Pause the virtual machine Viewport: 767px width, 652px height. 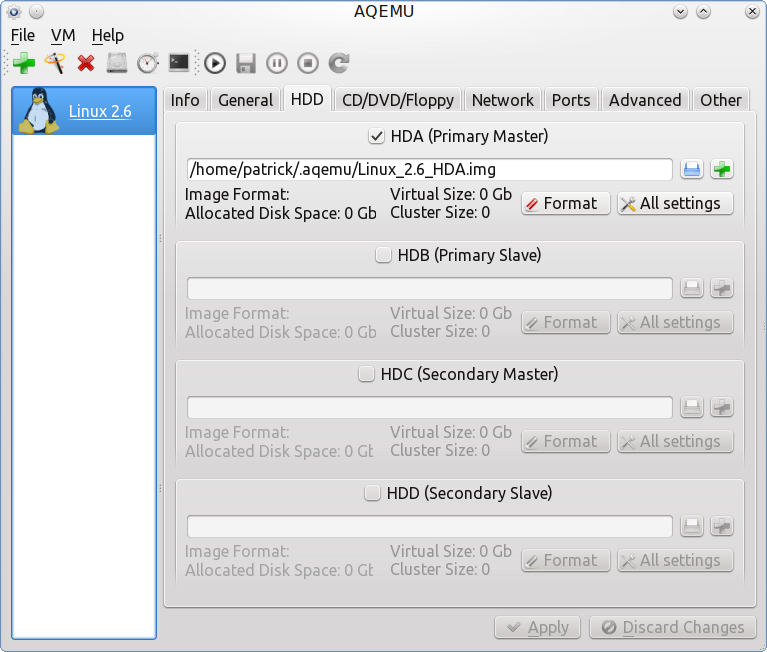277,63
